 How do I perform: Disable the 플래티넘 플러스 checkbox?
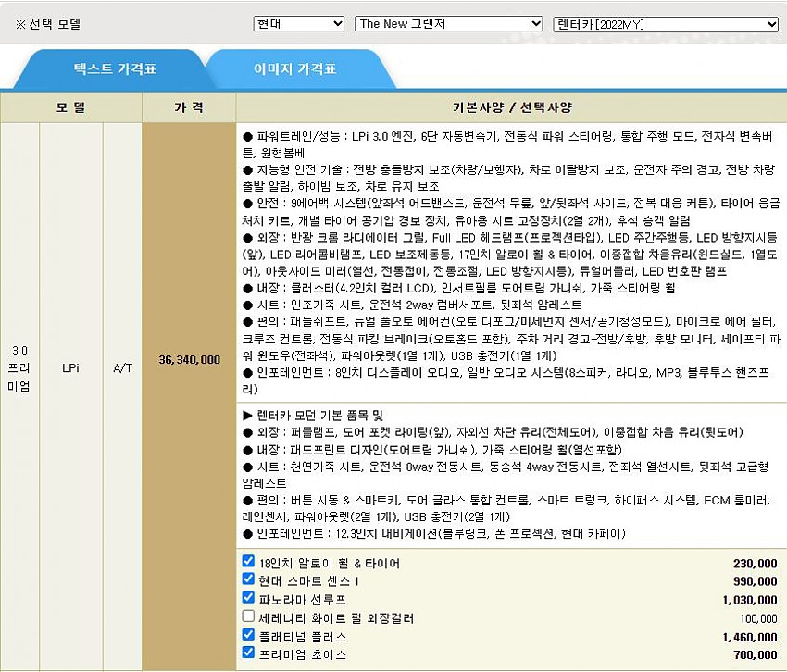pos(248,635)
